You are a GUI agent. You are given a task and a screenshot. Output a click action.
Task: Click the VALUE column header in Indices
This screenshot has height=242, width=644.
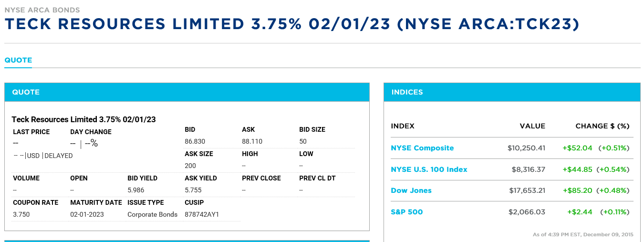pos(532,126)
